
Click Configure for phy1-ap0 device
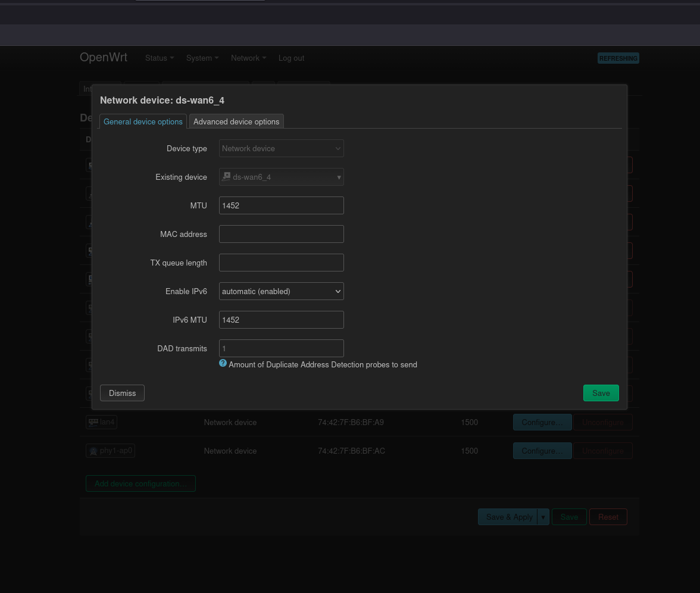542,451
